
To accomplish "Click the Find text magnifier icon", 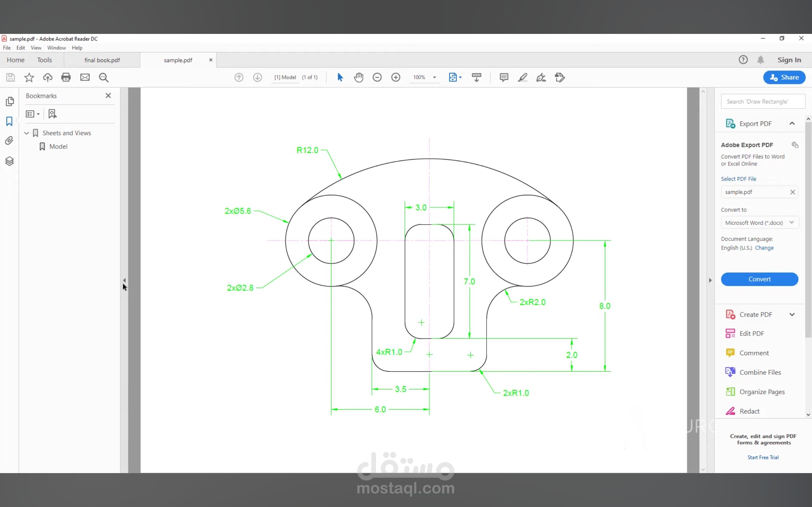I will coord(104,77).
